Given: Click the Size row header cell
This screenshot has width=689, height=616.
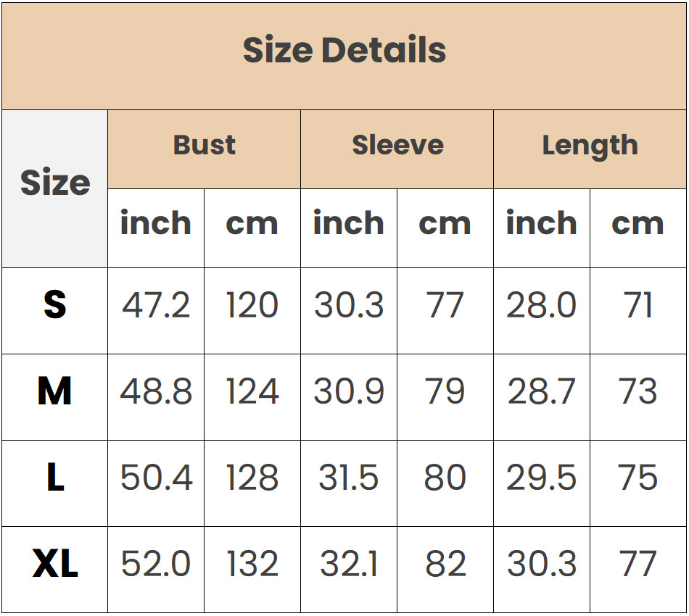Looking at the screenshot, I should 55,183.
